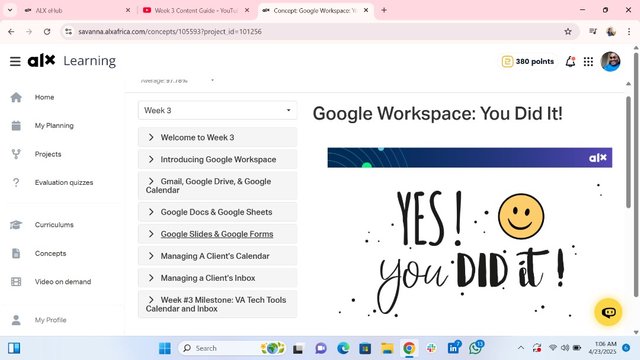This screenshot has width=640, height=360.
Task: Expand Introducing Google Workspace section
Action: coord(218,159)
